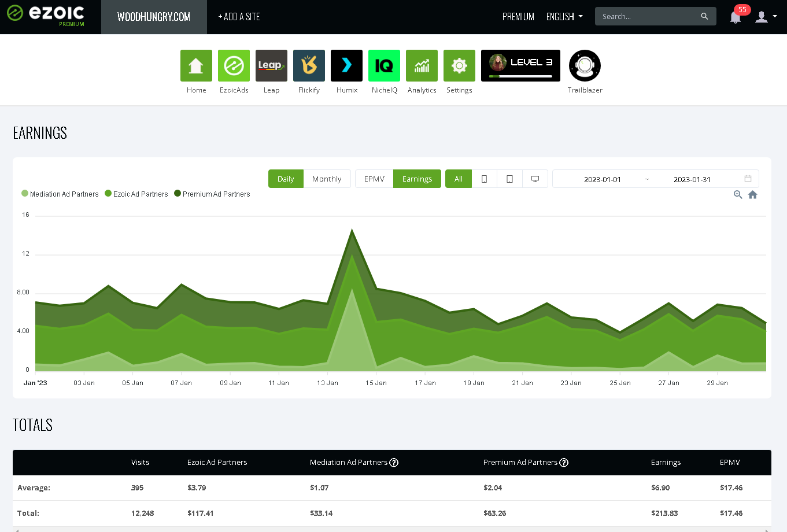Click the average Mediation value $1.07
Screen dimensions: 787x532
coord(319,487)
